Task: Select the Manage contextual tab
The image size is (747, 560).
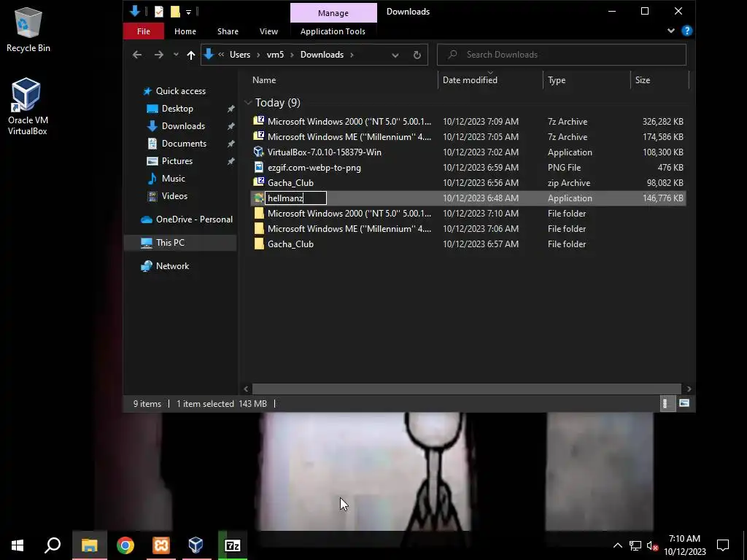Action: [x=333, y=13]
